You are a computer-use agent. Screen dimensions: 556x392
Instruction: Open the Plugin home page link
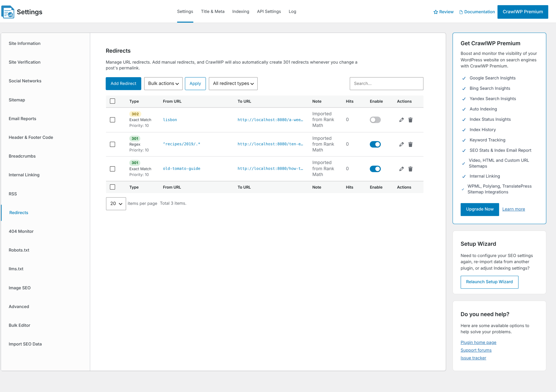pyautogui.click(x=478, y=342)
